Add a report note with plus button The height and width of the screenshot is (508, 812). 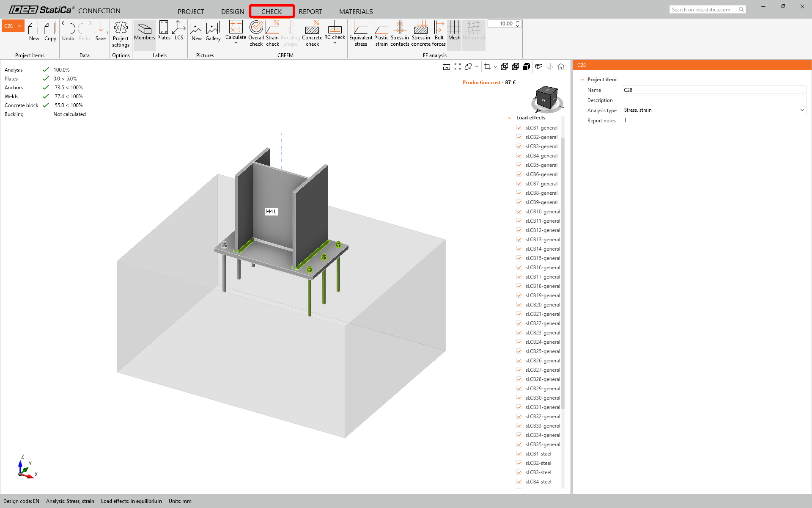[x=625, y=120]
